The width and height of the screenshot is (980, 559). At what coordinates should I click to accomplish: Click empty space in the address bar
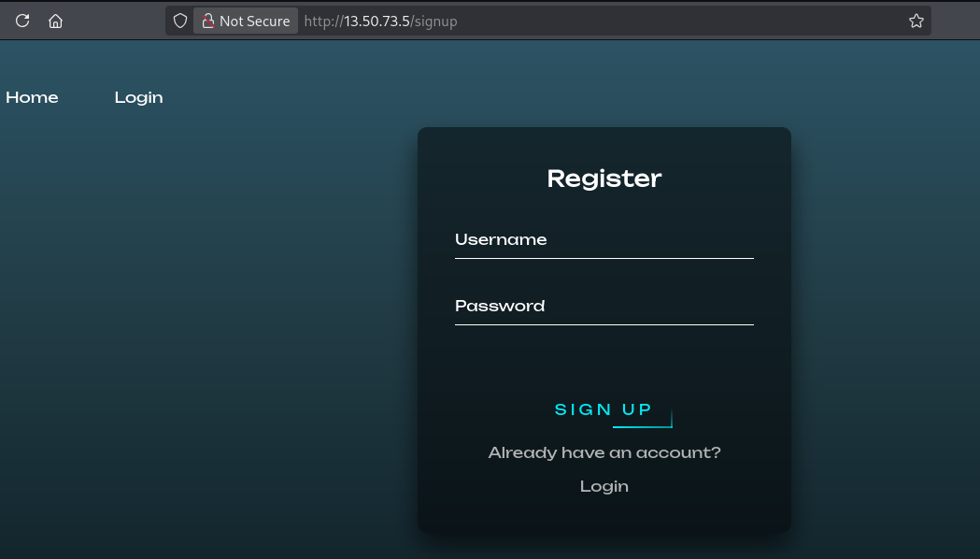click(x=681, y=21)
